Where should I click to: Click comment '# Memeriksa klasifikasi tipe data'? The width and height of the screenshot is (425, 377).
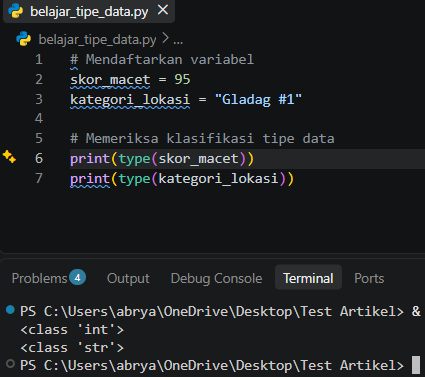pyautogui.click(x=202, y=139)
